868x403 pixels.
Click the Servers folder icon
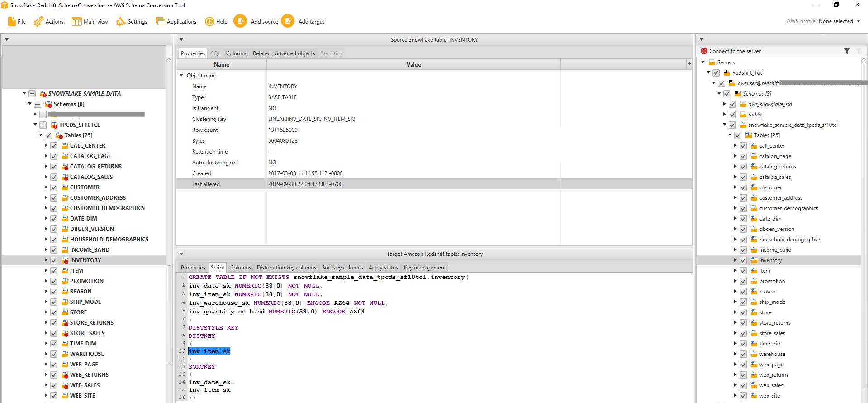(x=712, y=62)
